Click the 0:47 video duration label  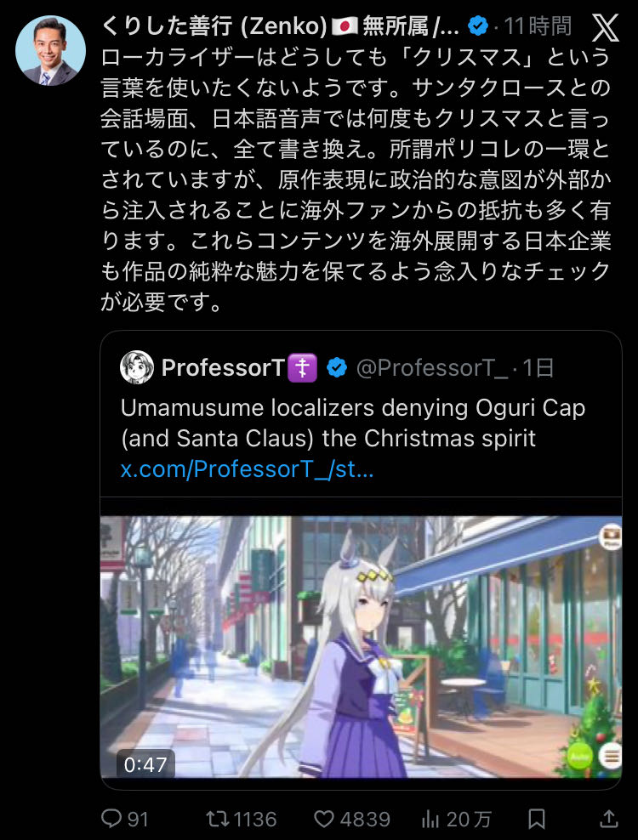(145, 764)
